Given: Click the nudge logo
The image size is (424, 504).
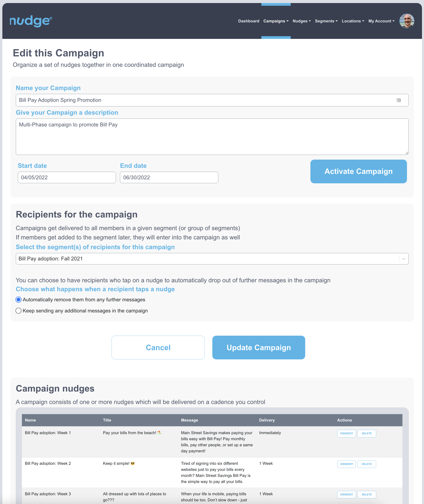Looking at the screenshot, I should click(31, 21).
